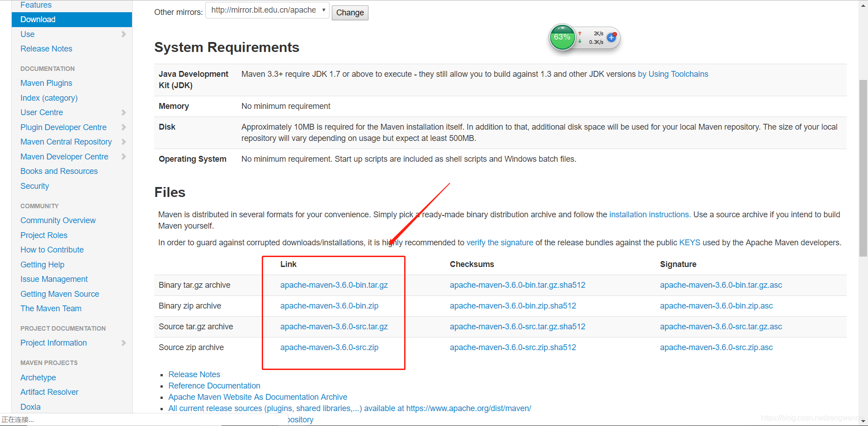Screen dimensions: 868x426
Task: Expand the Maven Central Repository arrow
Action: pyautogui.click(x=123, y=142)
